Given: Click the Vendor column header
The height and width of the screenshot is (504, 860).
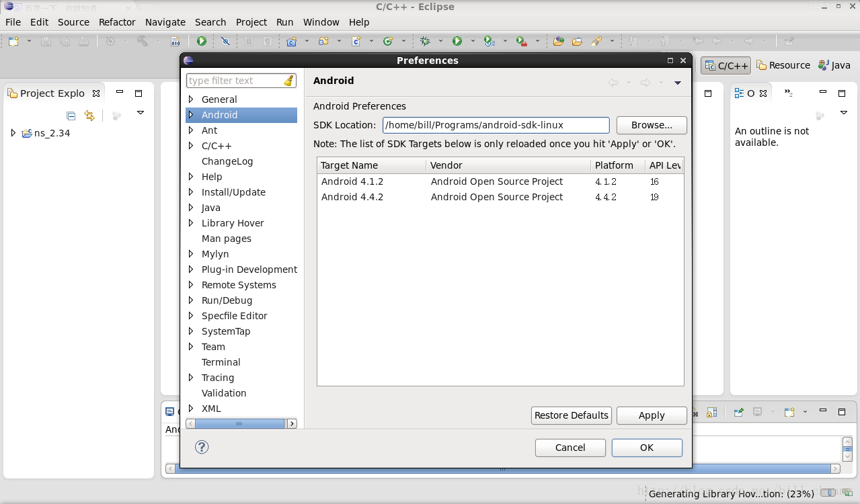Looking at the screenshot, I should [x=508, y=165].
